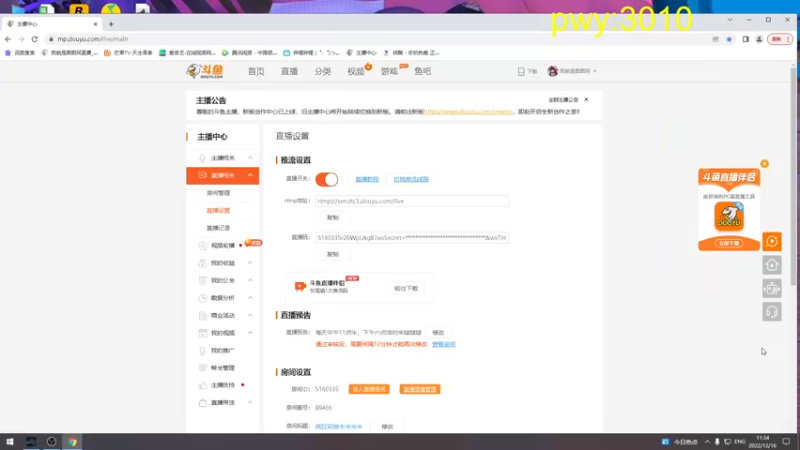Open 首页 in the Douyu navigation

coord(256,71)
